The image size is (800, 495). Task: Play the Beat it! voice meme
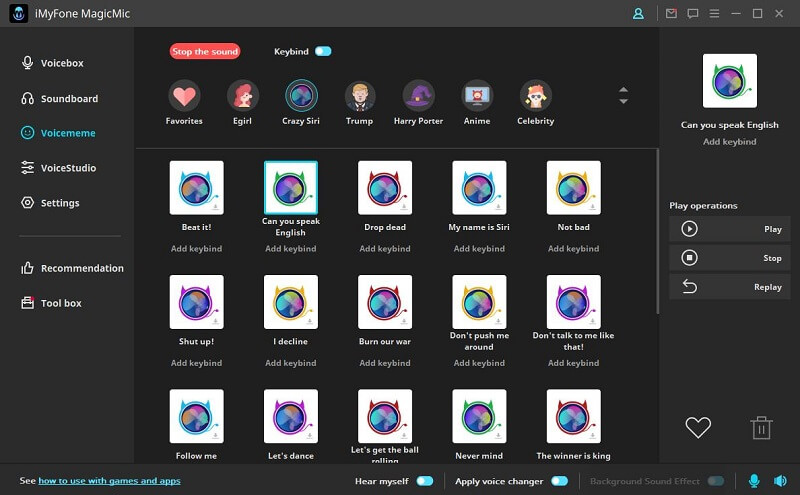pyautogui.click(x=196, y=187)
